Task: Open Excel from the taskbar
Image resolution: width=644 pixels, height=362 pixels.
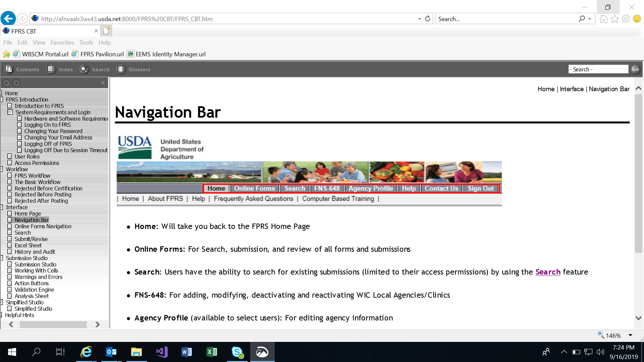Action: (x=212, y=352)
